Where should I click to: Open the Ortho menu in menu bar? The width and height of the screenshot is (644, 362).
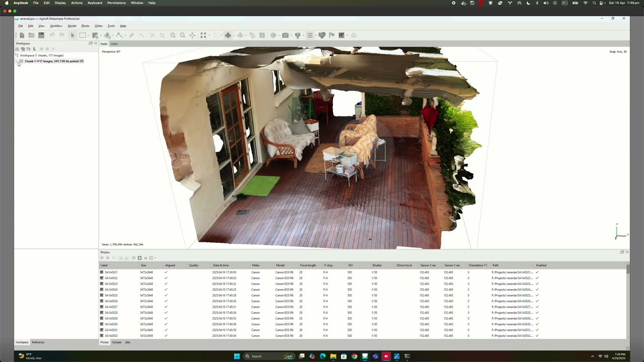pos(99,26)
